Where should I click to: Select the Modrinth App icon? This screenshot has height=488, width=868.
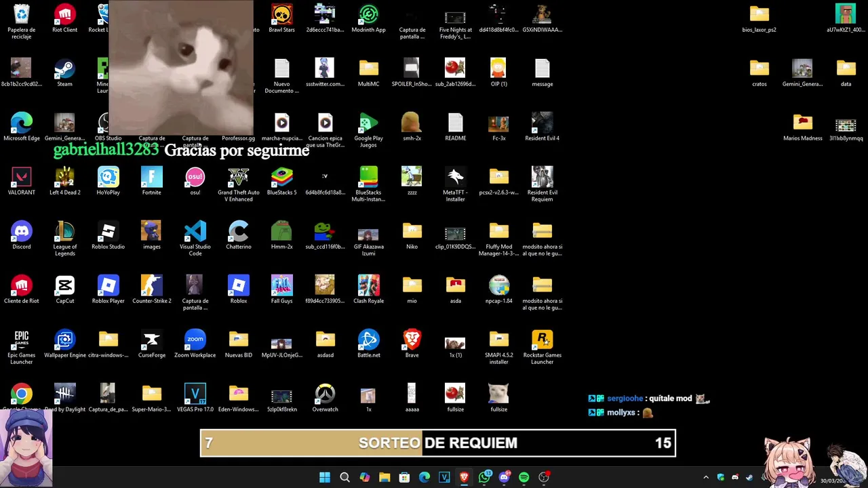pos(369,18)
